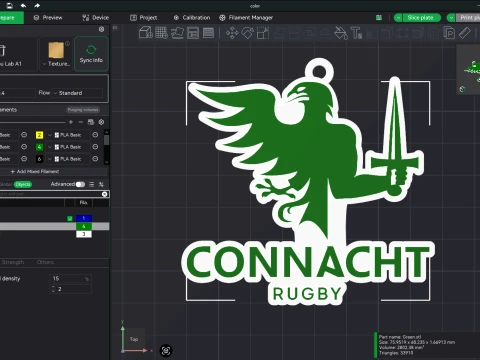Image resolution: width=480 pixels, height=360 pixels.
Task: Toggle the green printable checkbox in object list
Action: (x=70, y=218)
